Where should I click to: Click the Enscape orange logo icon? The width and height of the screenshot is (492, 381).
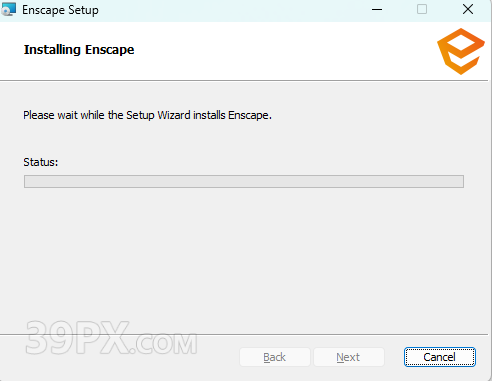[461, 51]
